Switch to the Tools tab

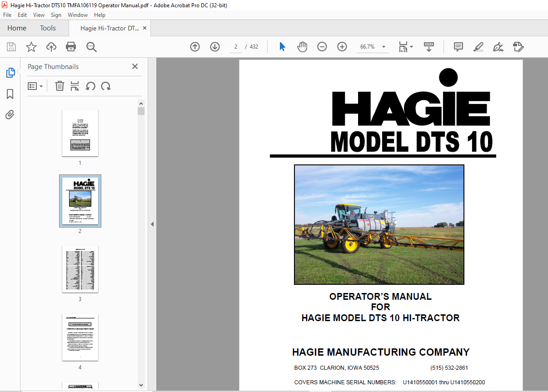tap(48, 28)
